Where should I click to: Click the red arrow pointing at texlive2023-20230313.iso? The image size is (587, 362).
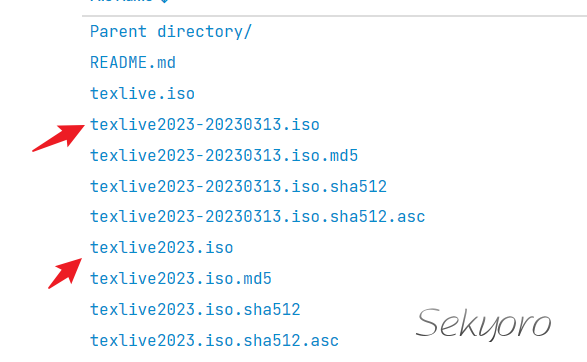pyautogui.click(x=58, y=138)
